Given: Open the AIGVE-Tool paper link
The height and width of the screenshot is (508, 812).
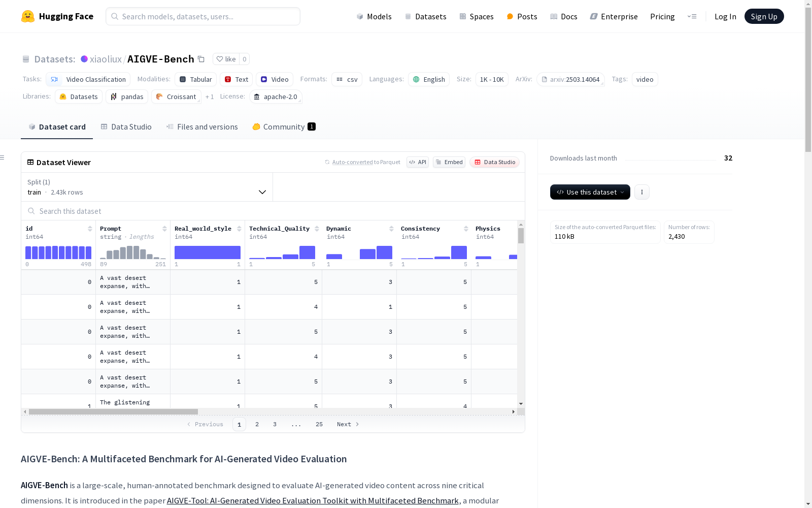Looking at the screenshot, I should (x=313, y=500).
